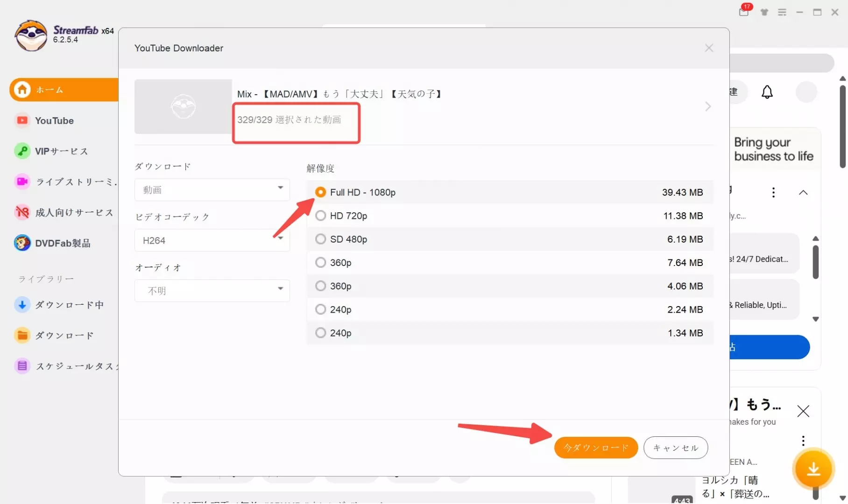
Task: Click the 成人向けサービス icon
Action: [x=22, y=212]
